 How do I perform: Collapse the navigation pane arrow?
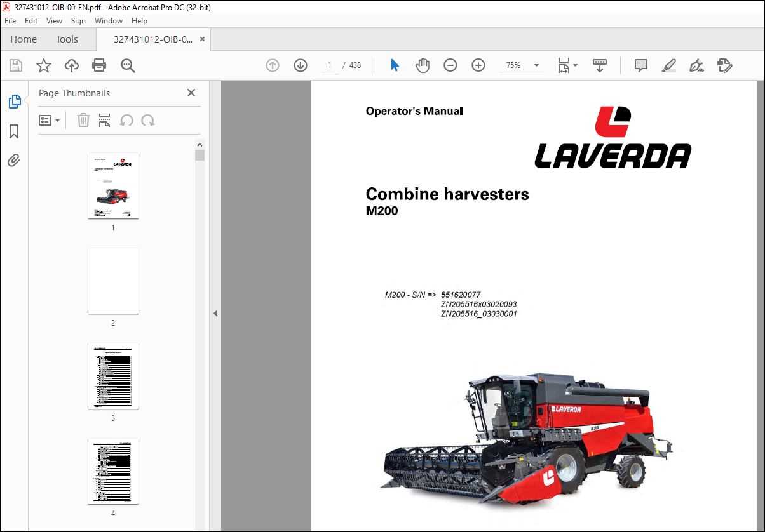point(215,313)
